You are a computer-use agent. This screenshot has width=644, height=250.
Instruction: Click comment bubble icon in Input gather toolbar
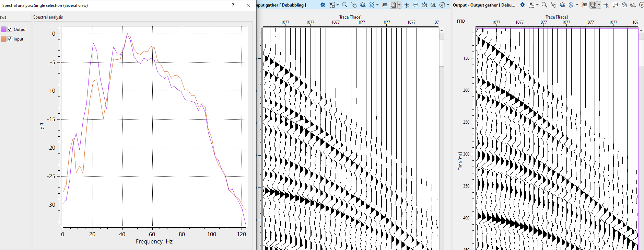click(415, 5)
